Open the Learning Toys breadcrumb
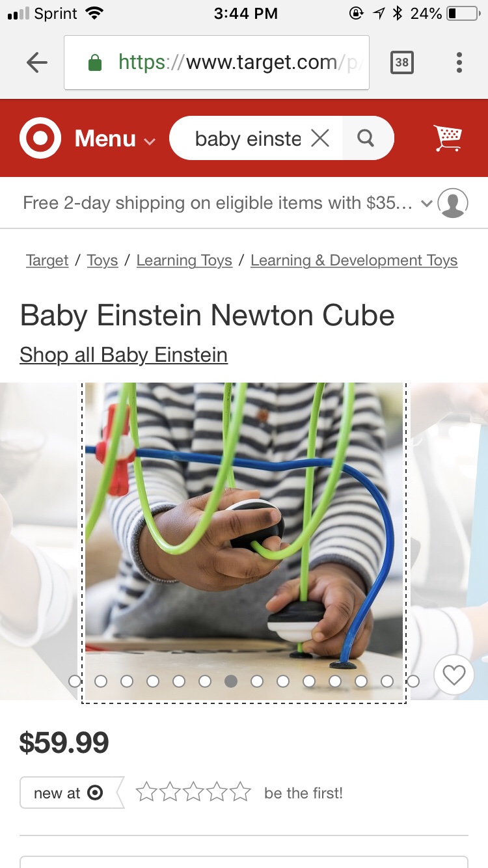The width and height of the screenshot is (488, 868). (x=184, y=260)
